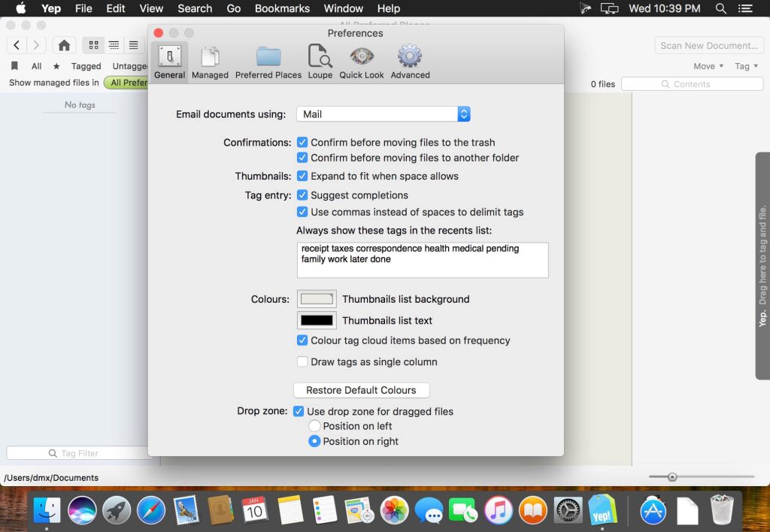Click the home icon in toolbar
This screenshot has height=532, width=770.
click(65, 45)
